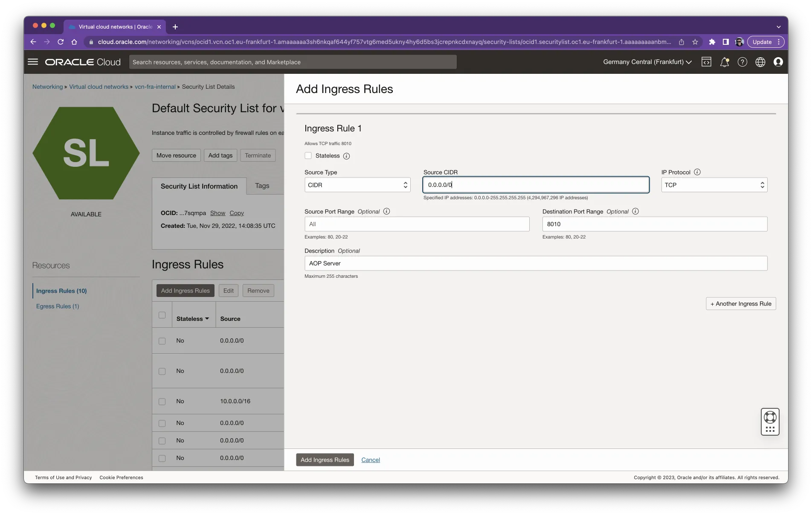Click the Oracle Cloud search bar

pos(293,62)
